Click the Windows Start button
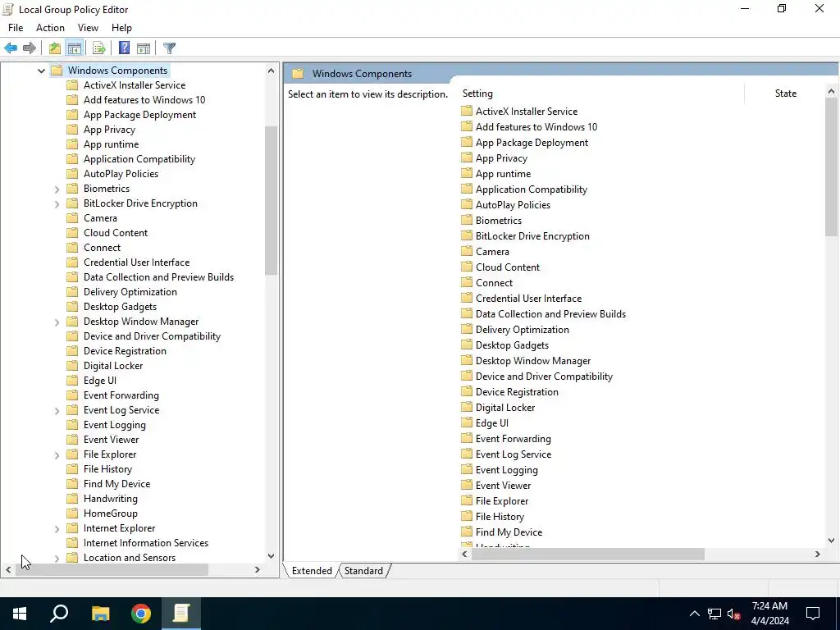The image size is (840, 630). point(20,614)
